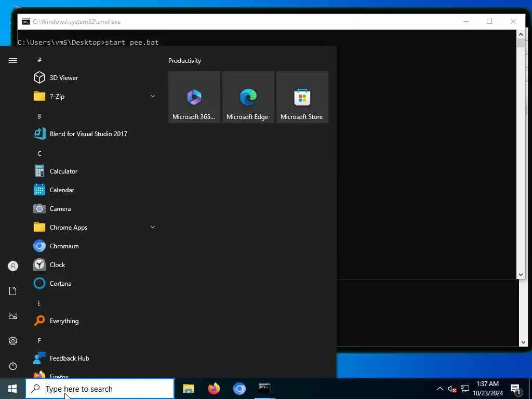Click the Power button in Start
This screenshot has width=532, height=399.
[13, 366]
